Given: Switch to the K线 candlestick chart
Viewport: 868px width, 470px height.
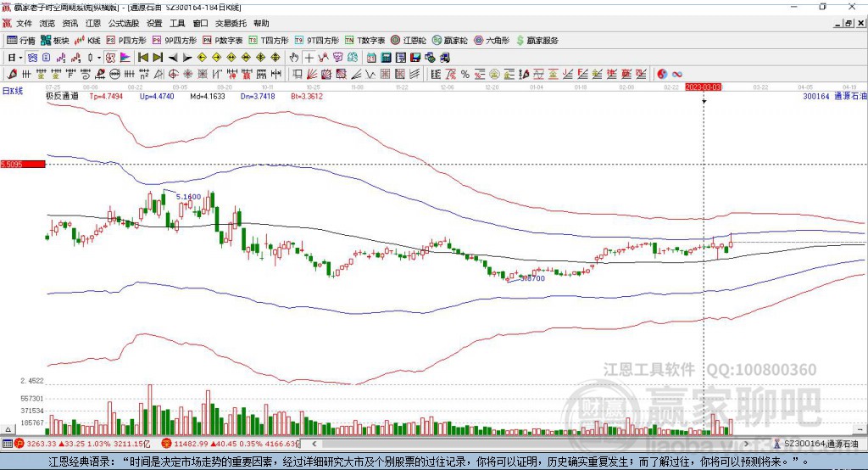Looking at the screenshot, I should 87,41.
